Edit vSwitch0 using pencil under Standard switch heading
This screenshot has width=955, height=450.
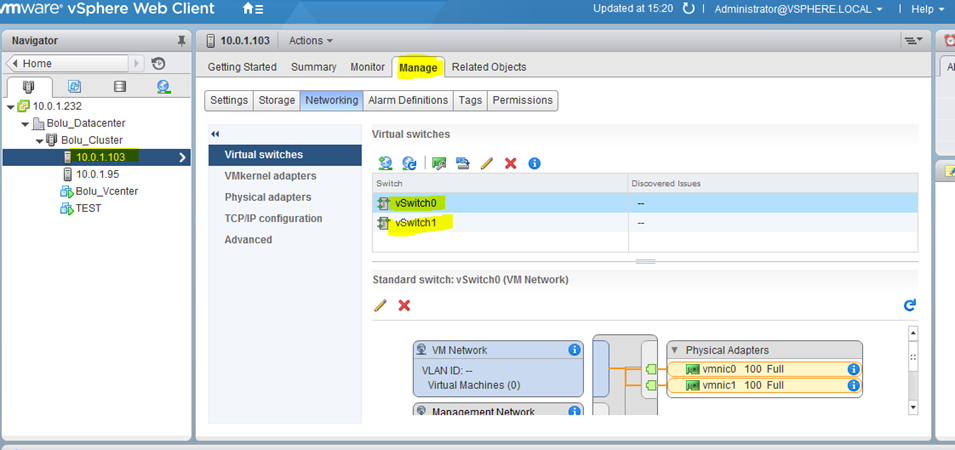(x=381, y=305)
